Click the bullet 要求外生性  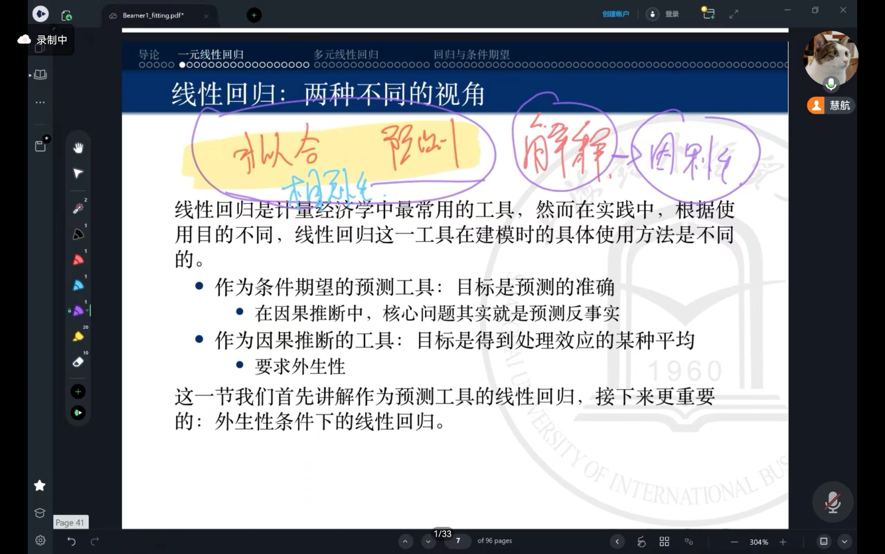point(300,367)
